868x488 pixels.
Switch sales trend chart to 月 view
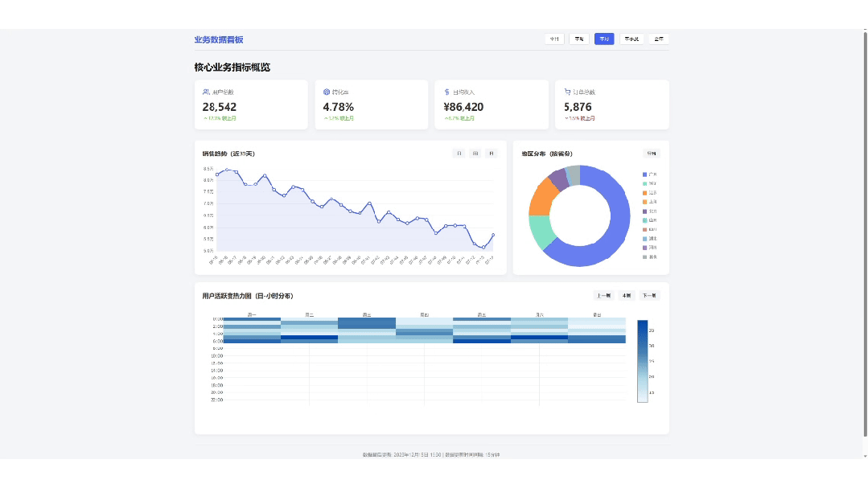click(491, 153)
